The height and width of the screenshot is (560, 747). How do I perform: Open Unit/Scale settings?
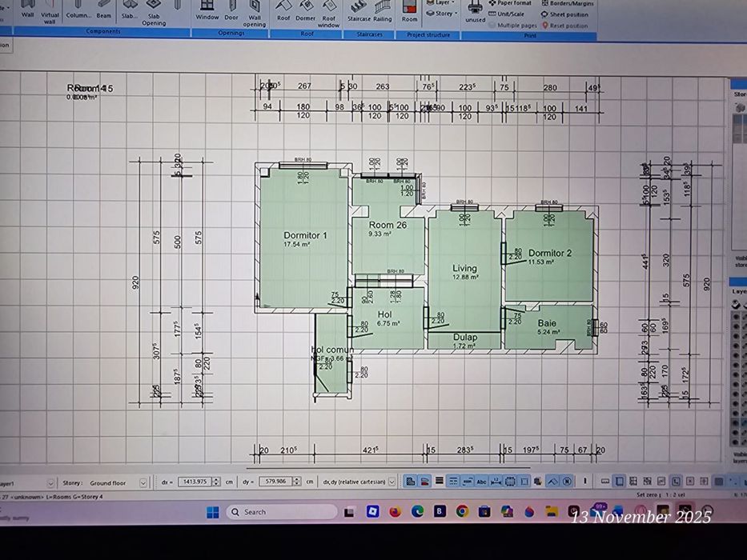click(x=506, y=14)
